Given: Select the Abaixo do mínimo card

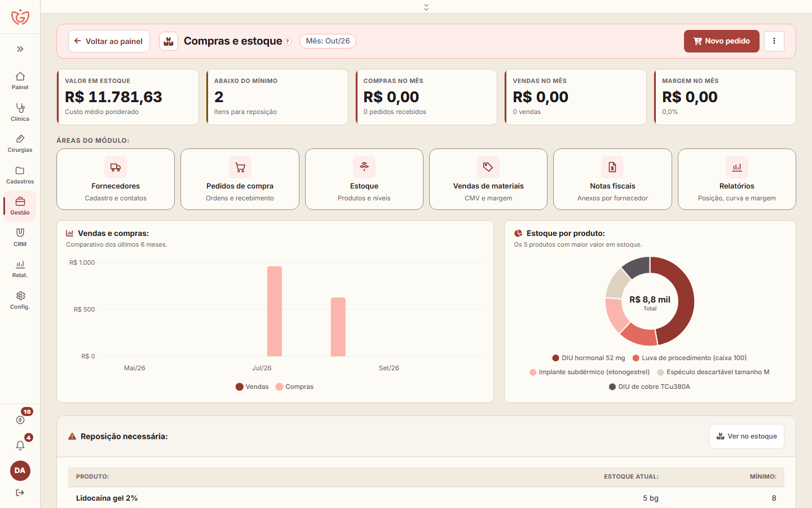Looking at the screenshot, I should coord(277,97).
